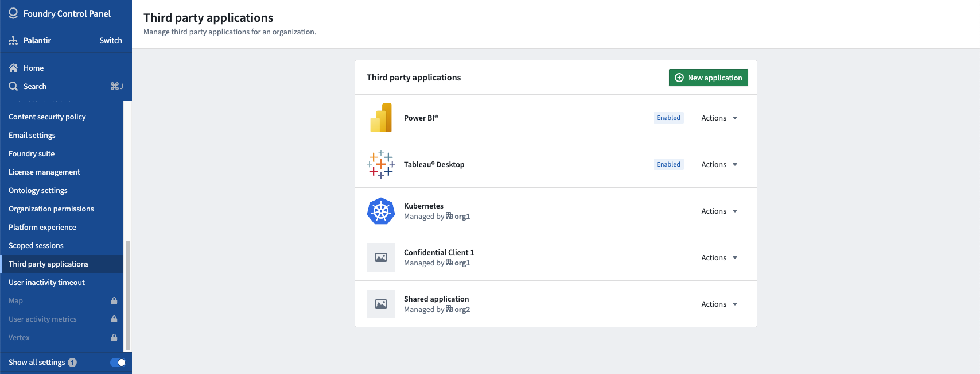Click org2 building icon under Shared application

click(x=449, y=309)
